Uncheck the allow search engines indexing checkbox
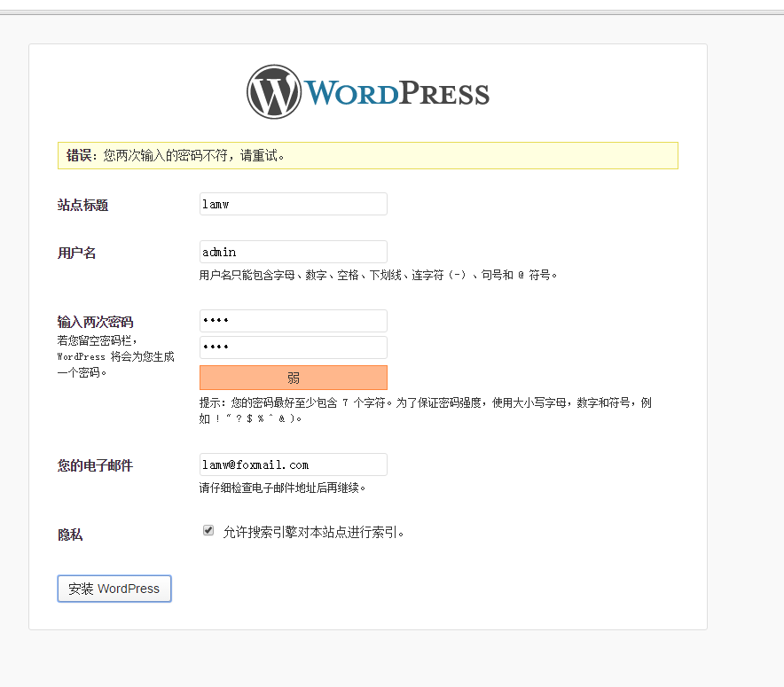The width and height of the screenshot is (784, 687). (208, 531)
